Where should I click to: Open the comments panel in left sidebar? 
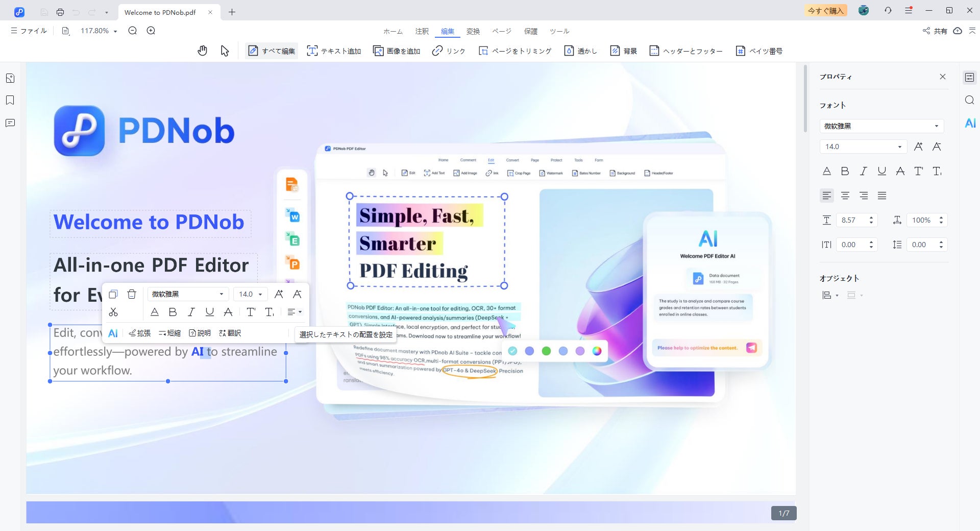click(10, 123)
